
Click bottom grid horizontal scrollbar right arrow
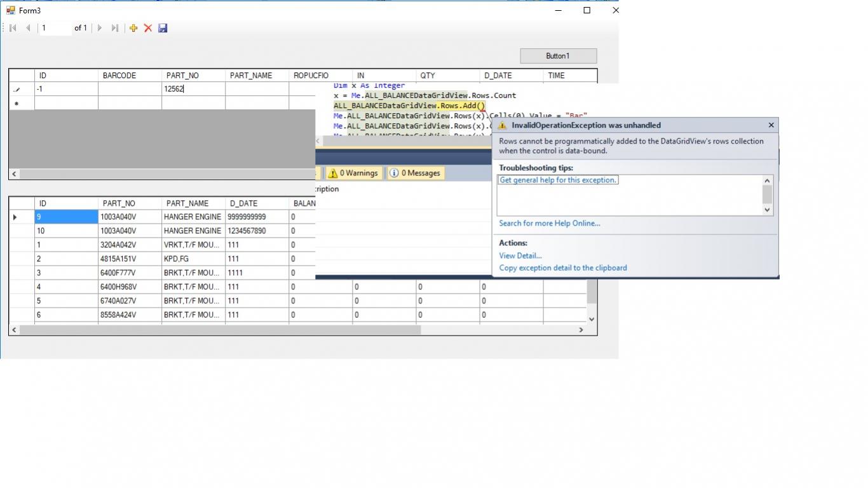pos(581,330)
